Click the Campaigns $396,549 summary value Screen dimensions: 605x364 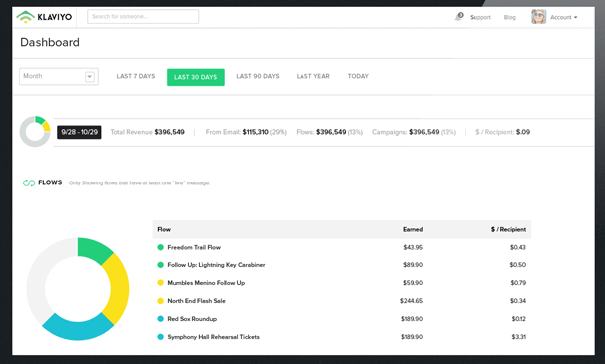(x=424, y=132)
